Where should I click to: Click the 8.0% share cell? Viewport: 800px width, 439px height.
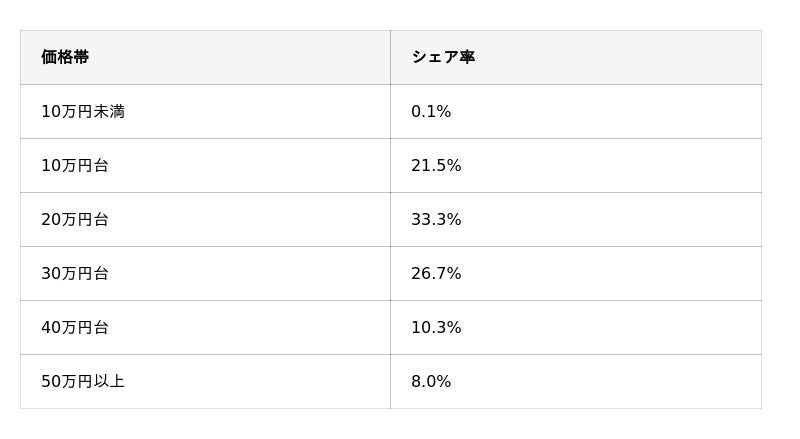(431, 381)
